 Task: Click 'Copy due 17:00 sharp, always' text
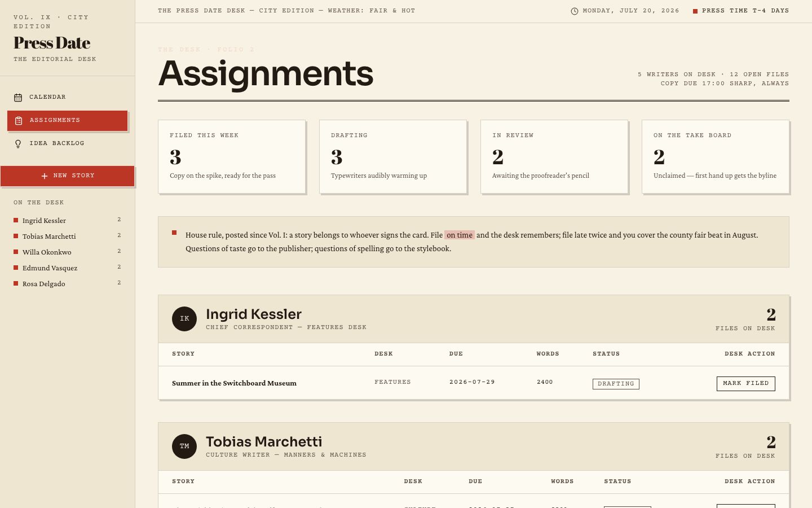point(725,84)
